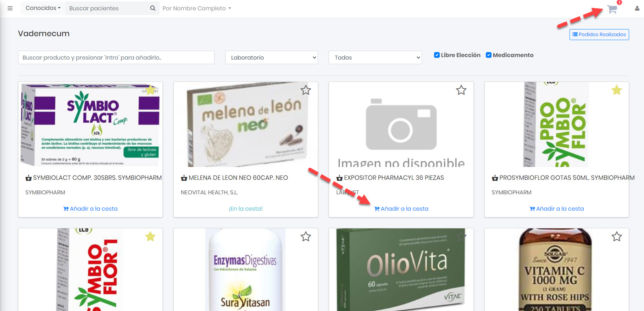Screen dimensions: 644x311
Task: Uncheck the Medicamento checkbox
Action: coord(488,55)
